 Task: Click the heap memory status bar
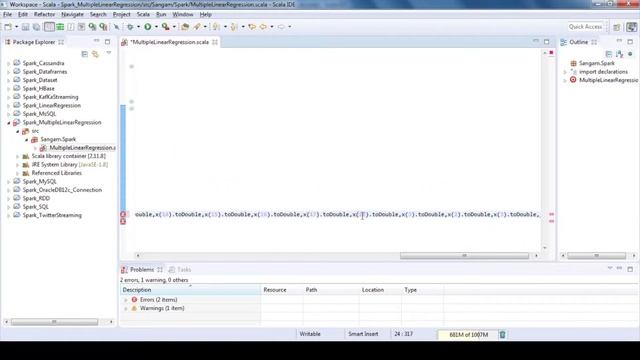click(468, 335)
